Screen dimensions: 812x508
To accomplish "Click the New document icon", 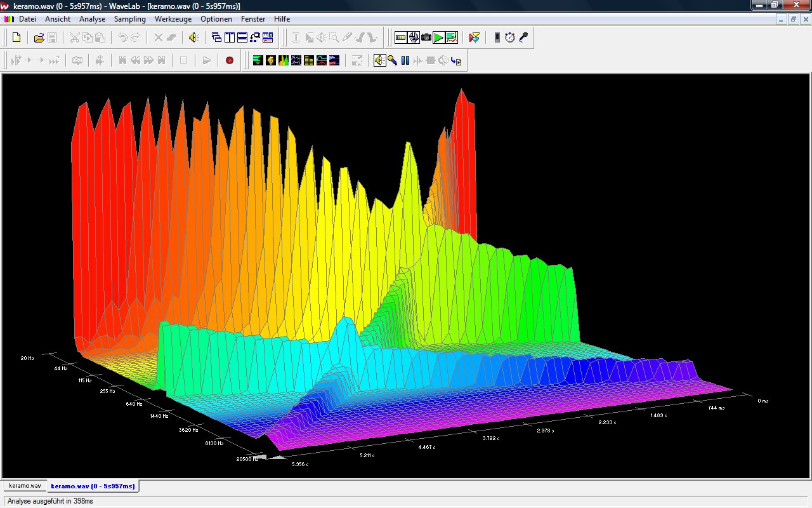I will [16, 37].
